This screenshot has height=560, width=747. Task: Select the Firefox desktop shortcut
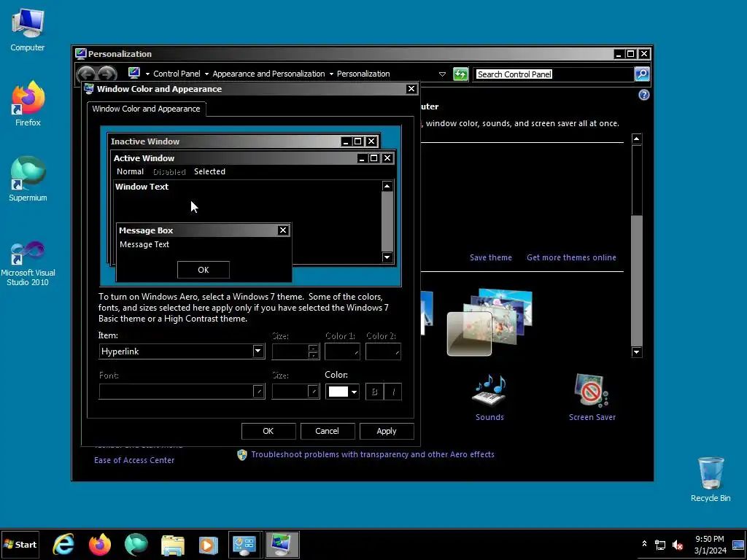28,104
